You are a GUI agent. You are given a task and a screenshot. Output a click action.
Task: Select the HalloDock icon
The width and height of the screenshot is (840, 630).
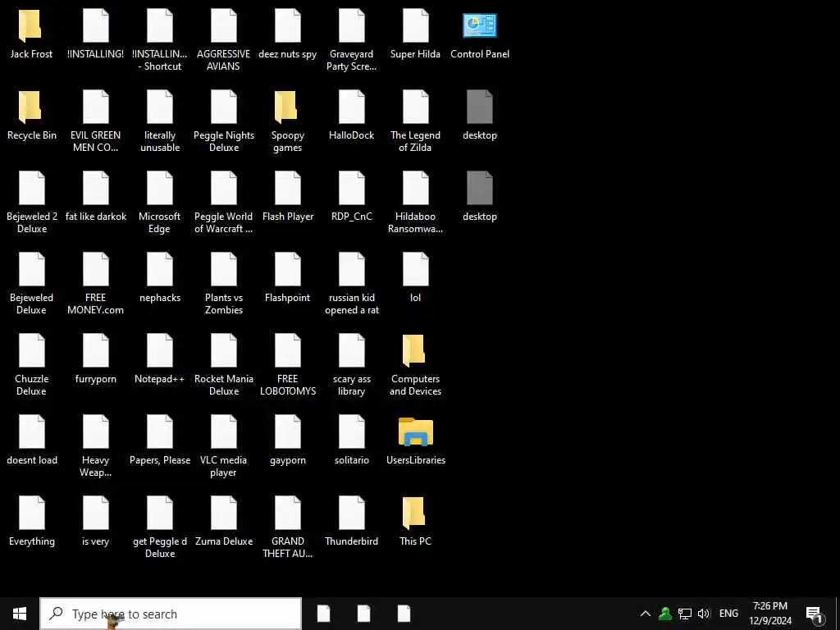coord(351,107)
